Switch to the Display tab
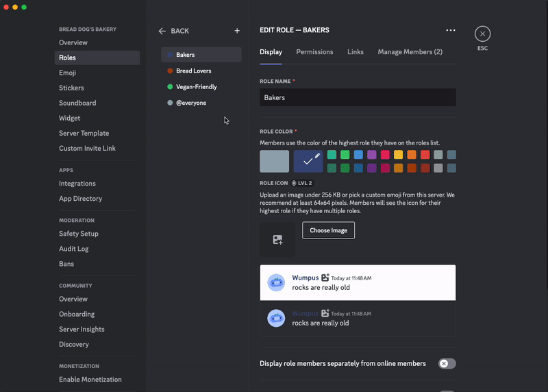This screenshot has height=392, width=548. [x=271, y=52]
